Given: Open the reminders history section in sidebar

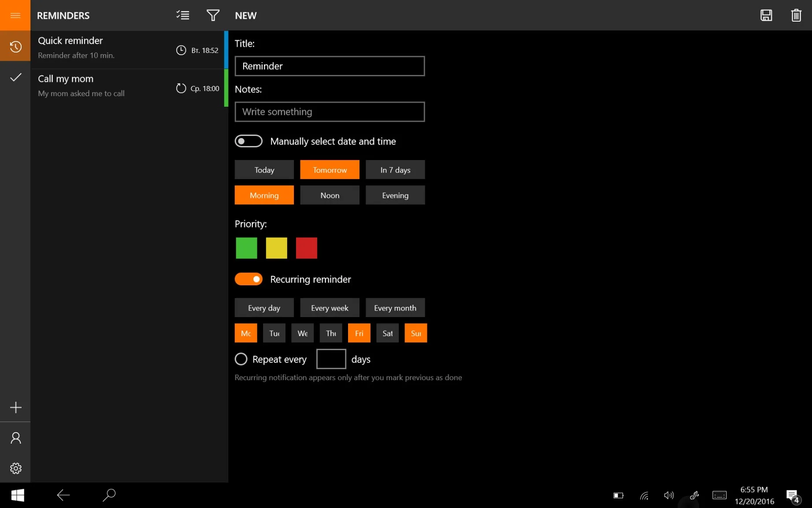Looking at the screenshot, I should [15, 46].
